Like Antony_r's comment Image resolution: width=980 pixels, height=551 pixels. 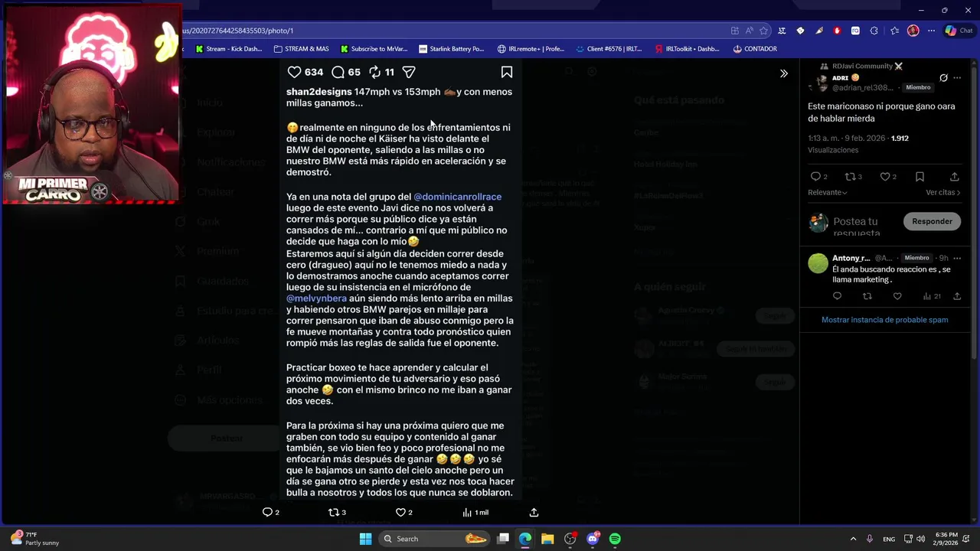click(897, 296)
